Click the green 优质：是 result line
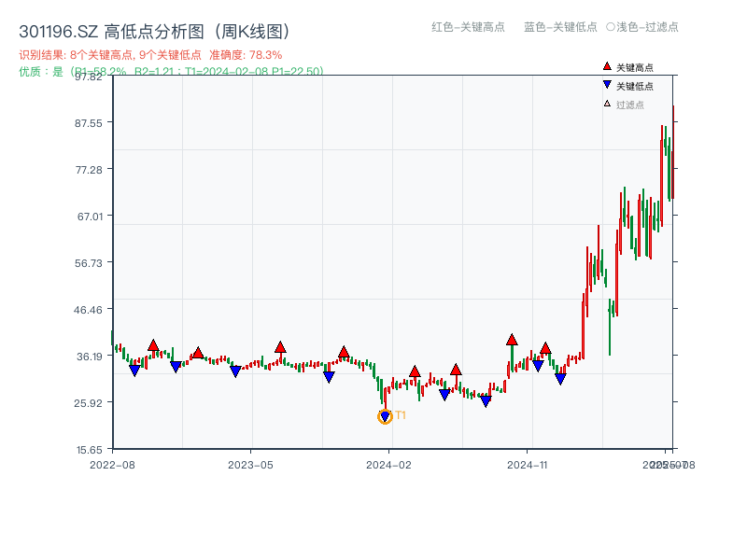The height and width of the screenshot is (560, 747). pyautogui.click(x=172, y=72)
